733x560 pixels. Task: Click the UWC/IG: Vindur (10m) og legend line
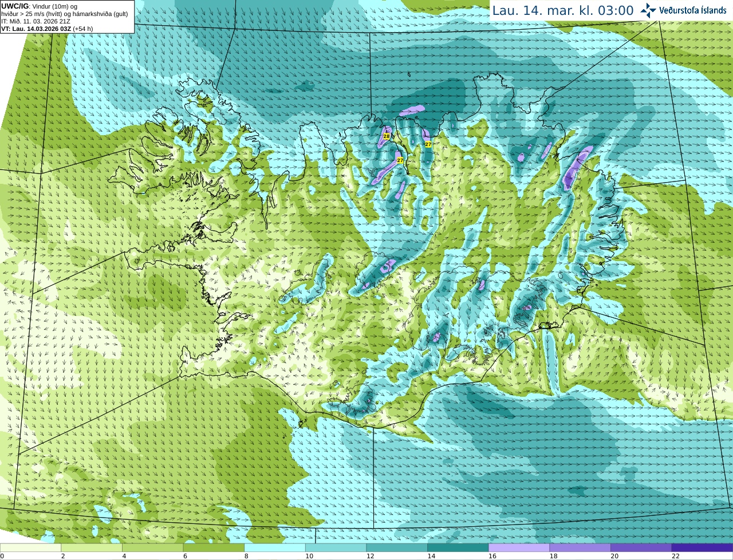pyautogui.click(x=39, y=6)
